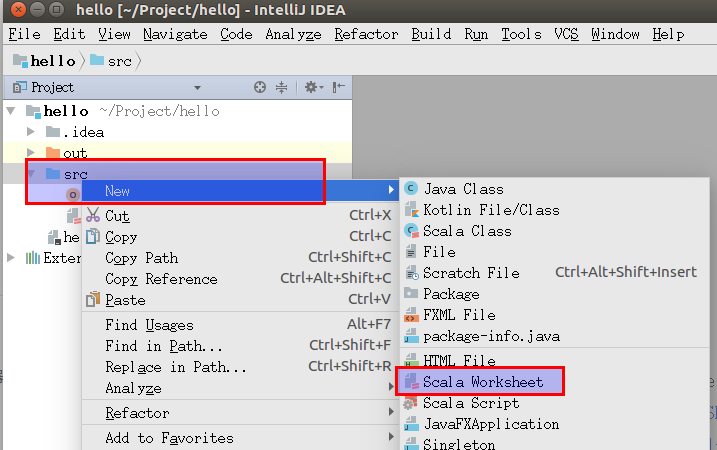
Task: Click the scroll-from-source target icon
Action: (x=260, y=87)
